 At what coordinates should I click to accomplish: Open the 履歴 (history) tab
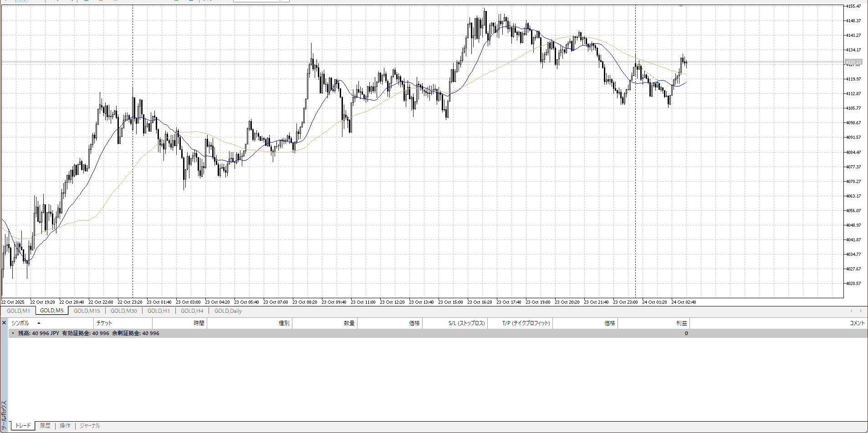click(45, 426)
